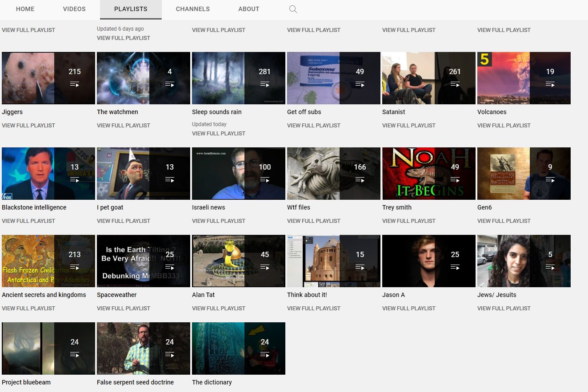
Task: Click playlist icon on Wtf files thumbnail
Action: [x=360, y=180]
